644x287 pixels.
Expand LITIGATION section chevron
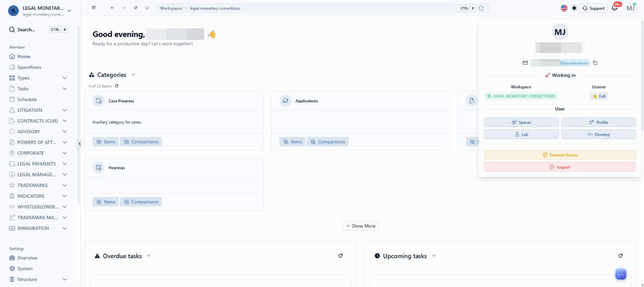click(64, 110)
